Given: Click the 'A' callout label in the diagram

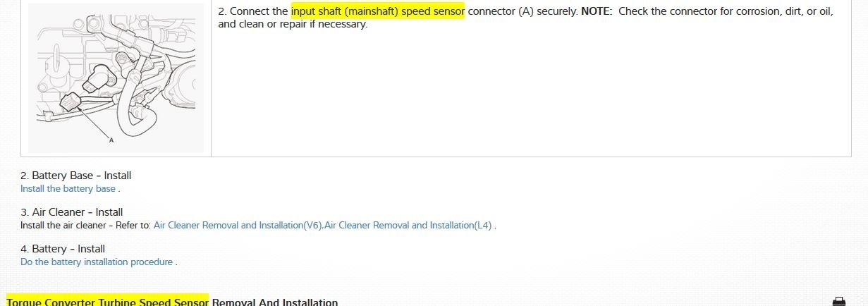Looking at the screenshot, I should pyautogui.click(x=111, y=140).
